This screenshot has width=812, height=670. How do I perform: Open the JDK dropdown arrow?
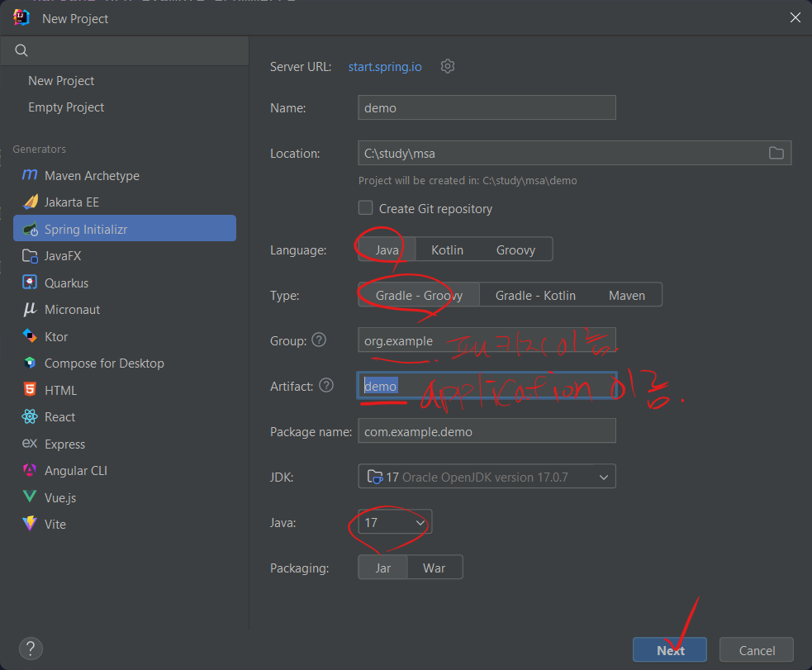pyautogui.click(x=603, y=477)
